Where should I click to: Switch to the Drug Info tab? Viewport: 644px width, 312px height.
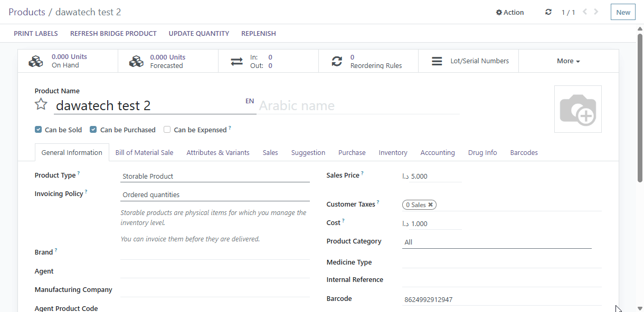click(482, 152)
